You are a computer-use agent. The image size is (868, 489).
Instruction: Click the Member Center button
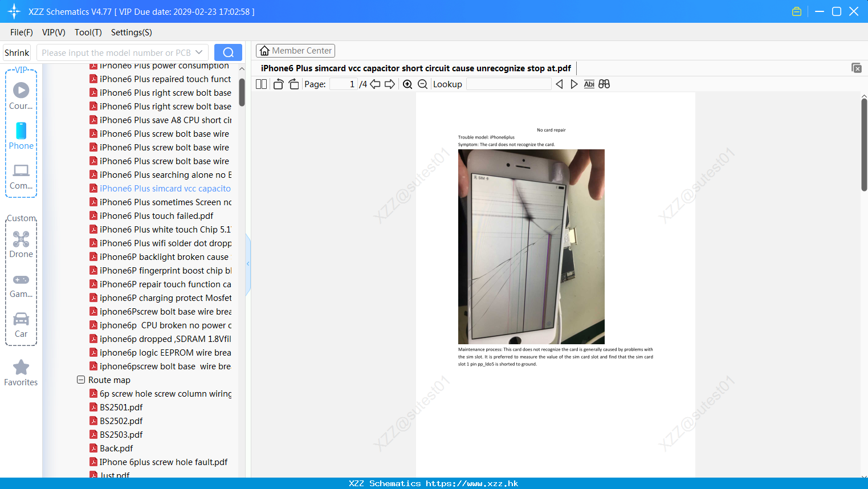coord(295,51)
